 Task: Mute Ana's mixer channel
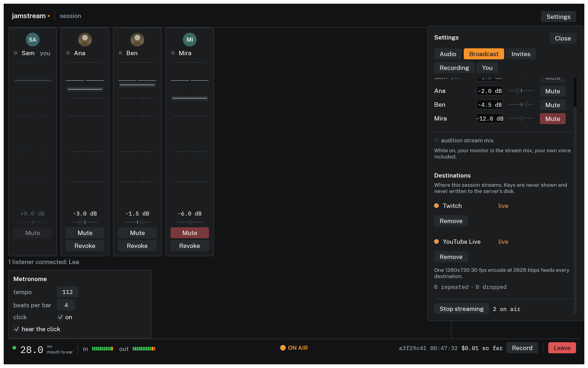pyautogui.click(x=85, y=233)
